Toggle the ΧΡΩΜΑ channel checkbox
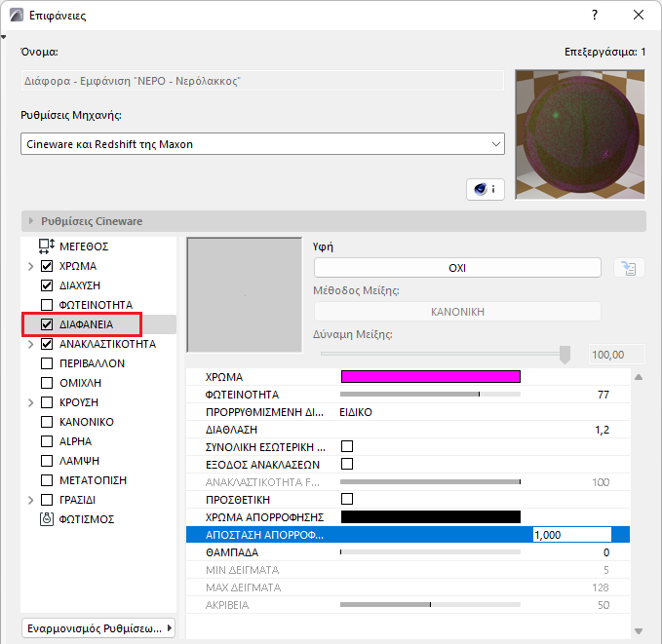Image resolution: width=662 pixels, height=644 pixels. click(47, 266)
